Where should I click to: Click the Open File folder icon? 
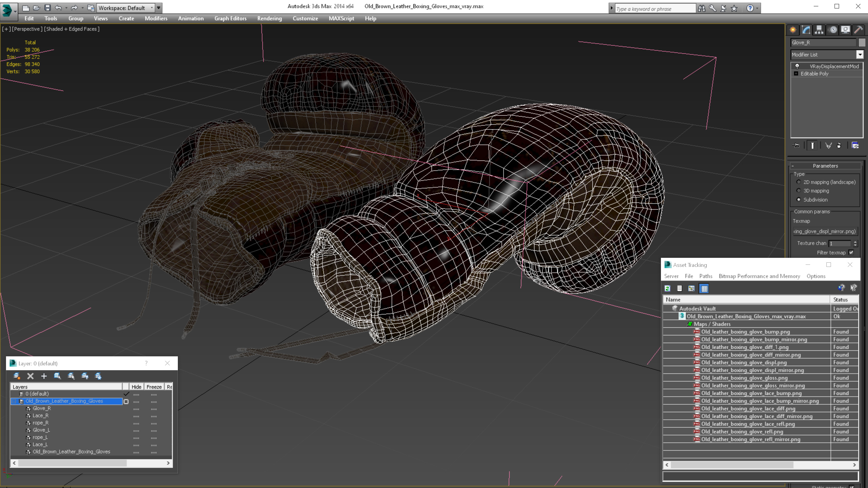pyautogui.click(x=36, y=8)
